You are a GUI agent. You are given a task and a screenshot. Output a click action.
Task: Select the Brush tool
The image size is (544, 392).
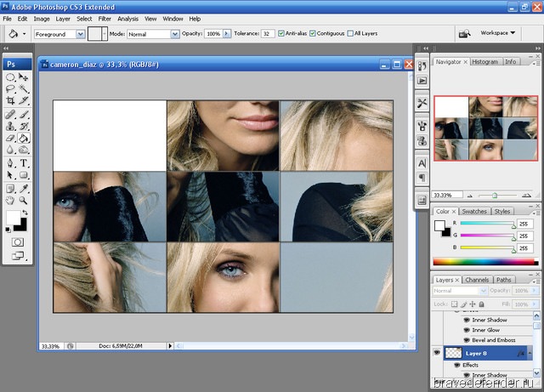click(x=23, y=114)
